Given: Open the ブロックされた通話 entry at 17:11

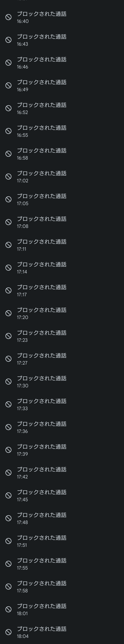Looking at the screenshot, I should click(x=62, y=245).
